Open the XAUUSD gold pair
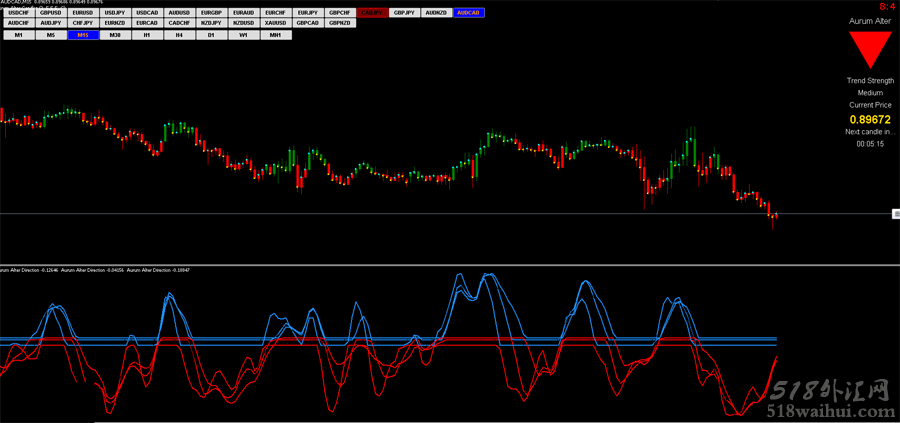The width and height of the screenshot is (900, 423). [x=275, y=22]
